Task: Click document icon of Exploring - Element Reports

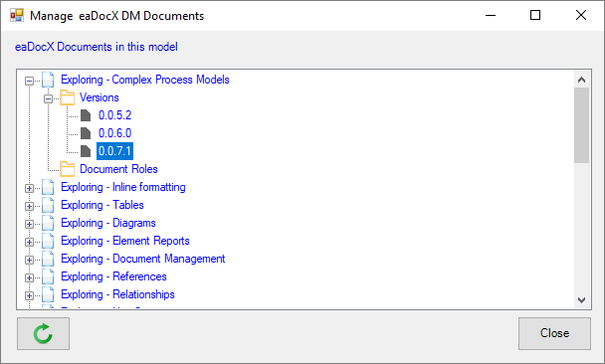Action: point(48,241)
